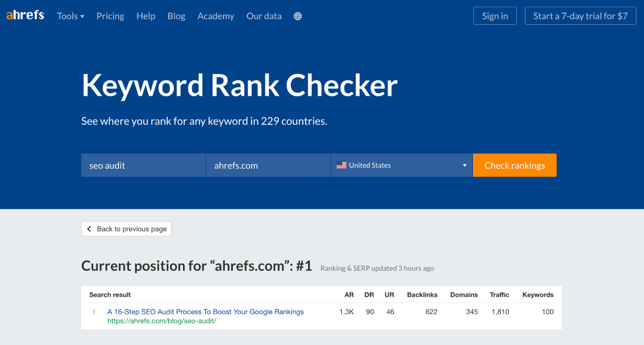Screen dimensions: 644x345
Task: Open the Tools dropdown menu
Action: pos(70,16)
